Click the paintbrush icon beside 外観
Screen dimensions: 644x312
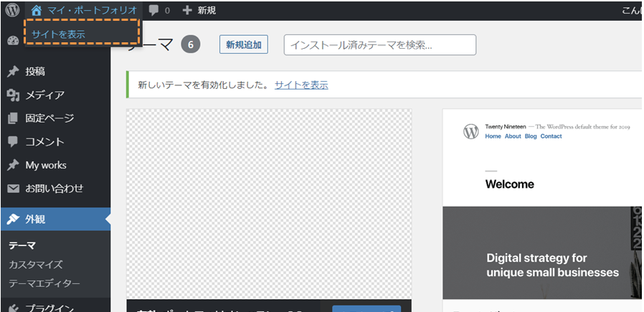click(x=13, y=219)
